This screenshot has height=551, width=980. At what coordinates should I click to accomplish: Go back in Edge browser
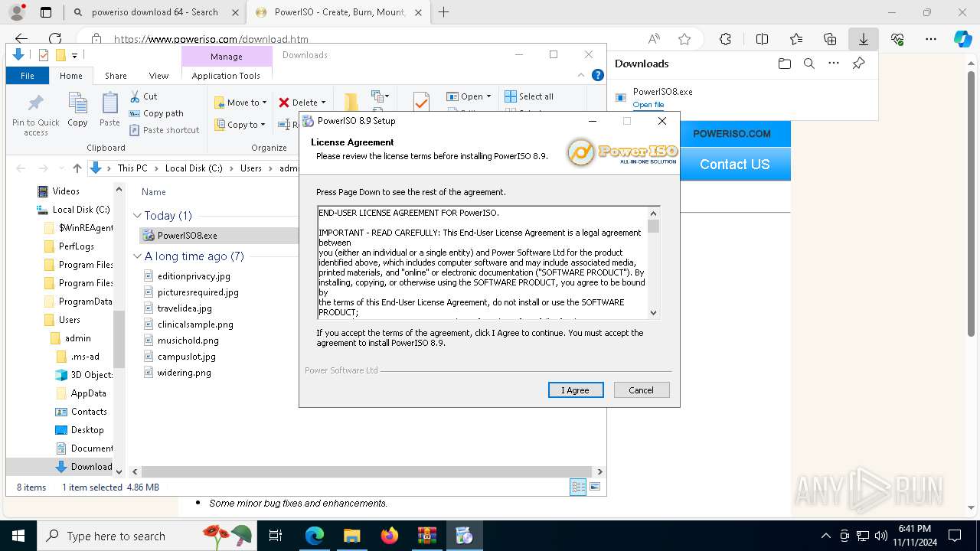tap(21, 39)
